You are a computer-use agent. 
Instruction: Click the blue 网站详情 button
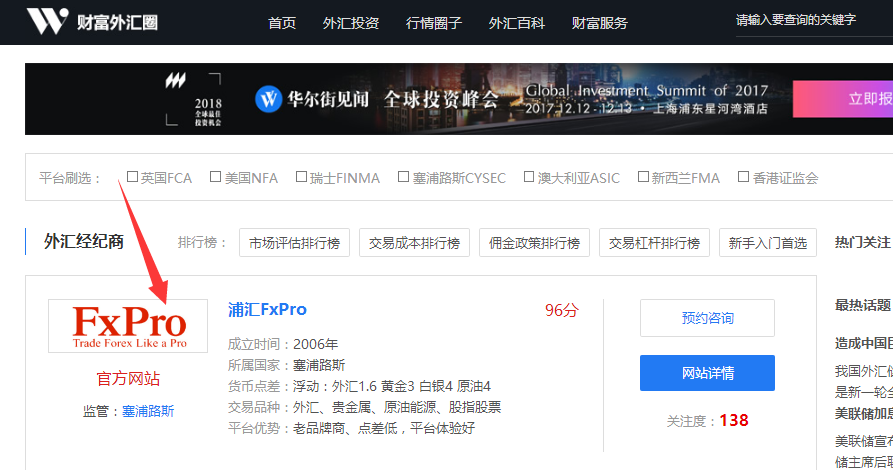(x=707, y=373)
